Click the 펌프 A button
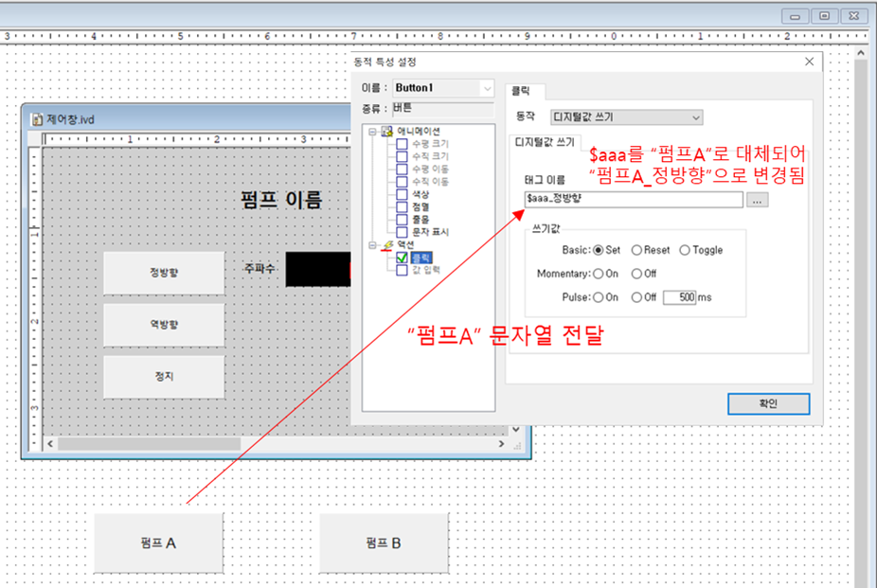The height and width of the screenshot is (588, 877). (x=158, y=543)
